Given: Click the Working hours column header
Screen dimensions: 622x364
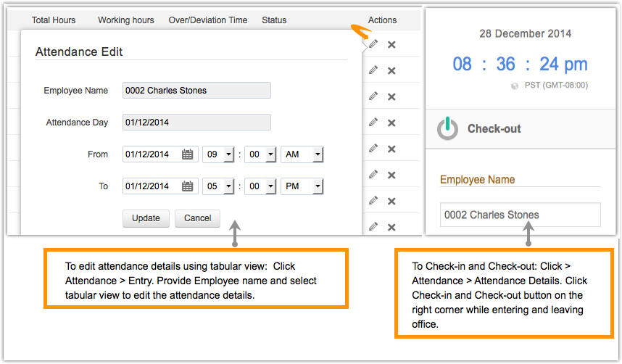Looking at the screenshot, I should click(126, 20).
